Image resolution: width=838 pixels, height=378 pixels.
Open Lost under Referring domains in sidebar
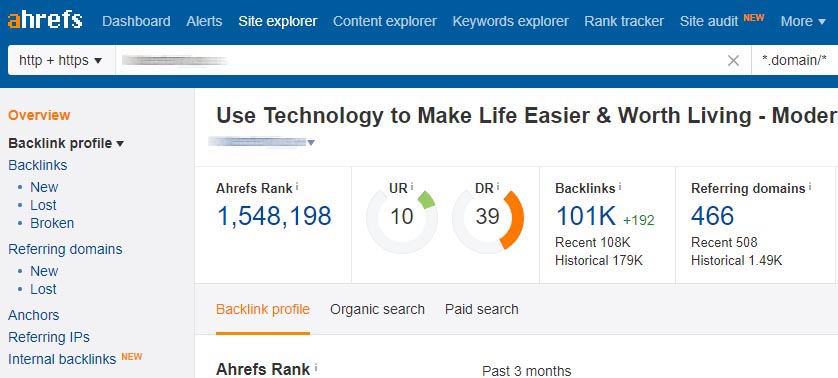(x=43, y=289)
